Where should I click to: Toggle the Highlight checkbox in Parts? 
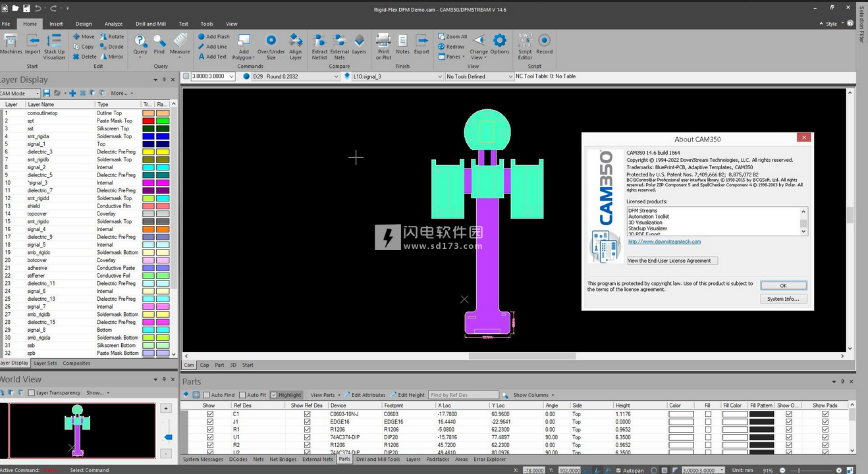pyautogui.click(x=274, y=395)
